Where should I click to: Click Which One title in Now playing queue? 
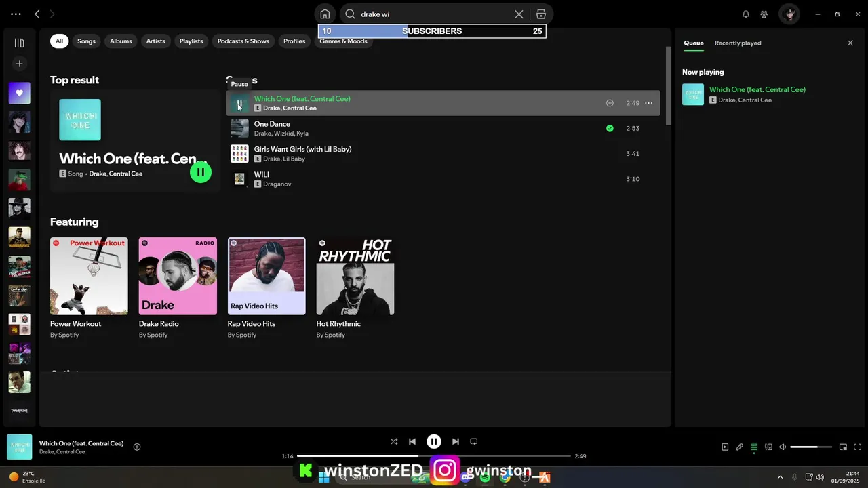[757, 89]
